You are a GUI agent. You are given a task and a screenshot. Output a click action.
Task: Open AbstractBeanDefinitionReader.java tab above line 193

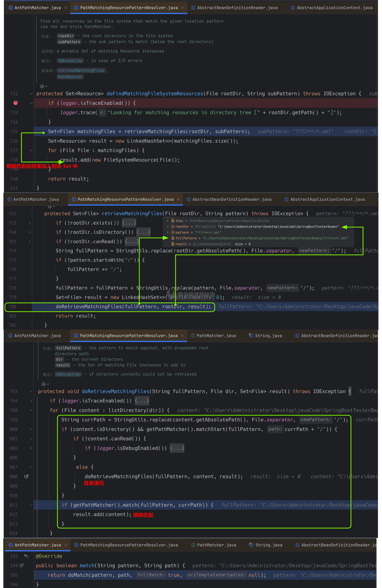(336, 545)
